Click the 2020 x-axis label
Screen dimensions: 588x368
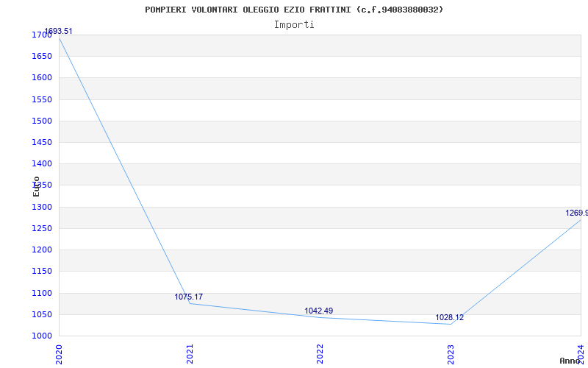59,354
